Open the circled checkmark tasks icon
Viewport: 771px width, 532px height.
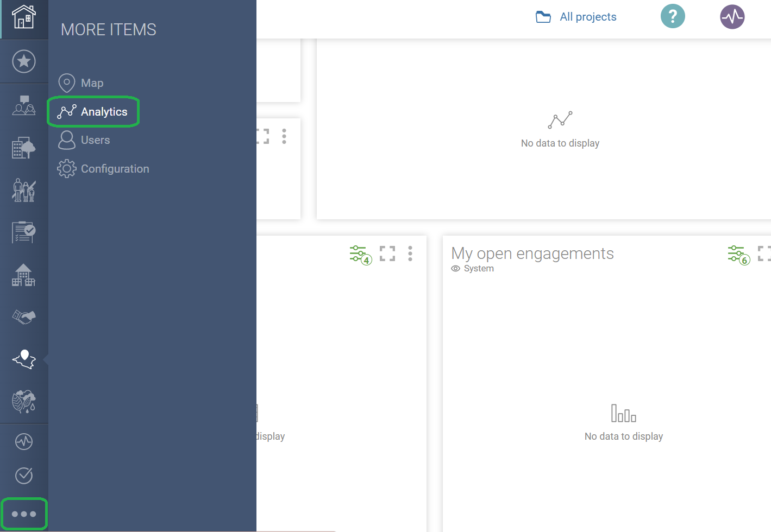pyautogui.click(x=24, y=476)
